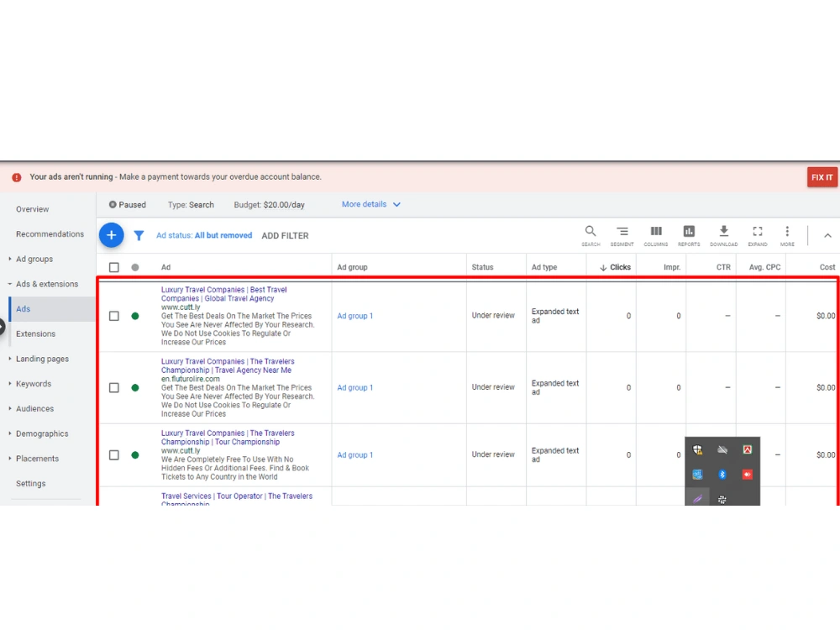Open the filter funnel icon
This screenshot has height=630, width=840.
139,235
